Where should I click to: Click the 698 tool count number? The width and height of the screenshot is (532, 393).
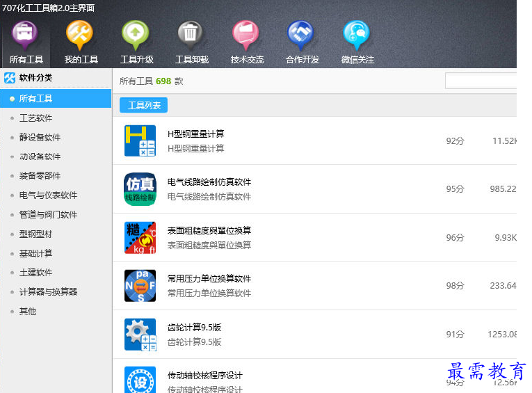coord(163,81)
